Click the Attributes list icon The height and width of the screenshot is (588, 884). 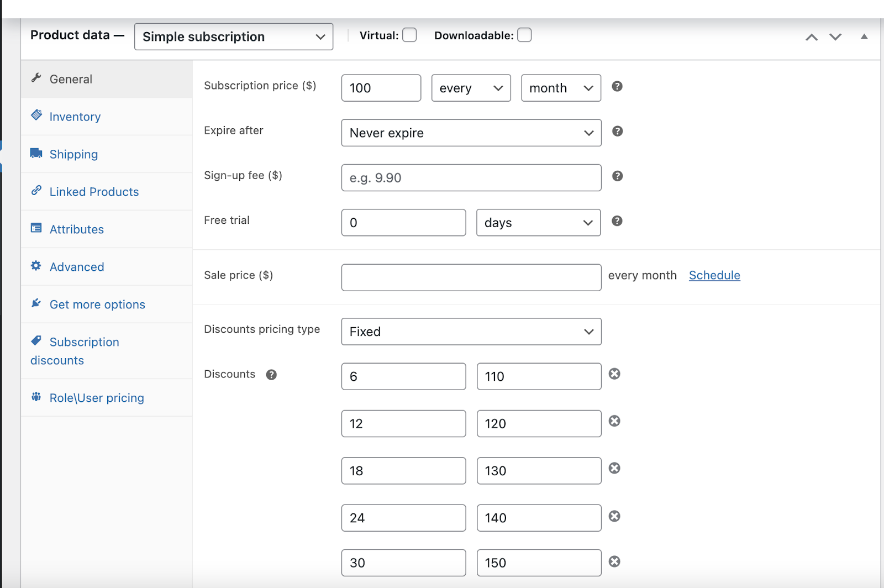(36, 228)
